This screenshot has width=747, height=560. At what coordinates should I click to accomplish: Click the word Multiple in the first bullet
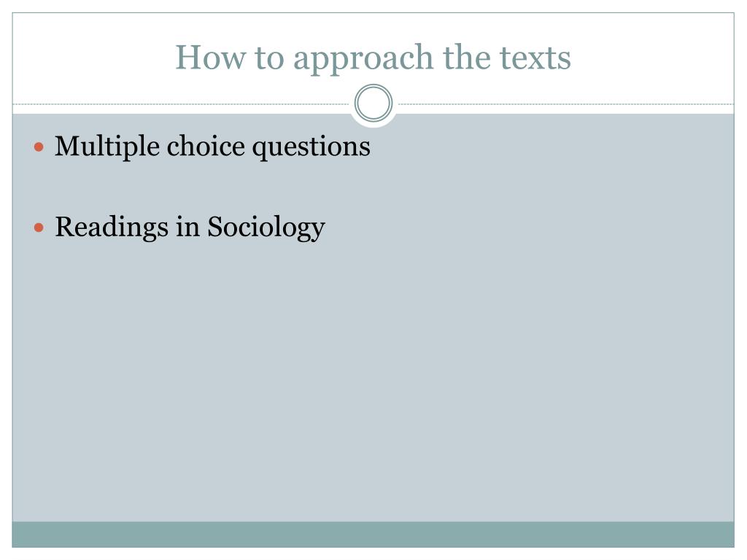[x=107, y=146]
